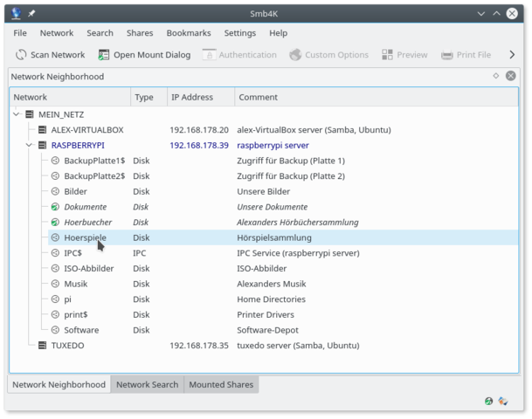
Task: Click the Smb4K application icon in title bar
Action: click(16, 14)
